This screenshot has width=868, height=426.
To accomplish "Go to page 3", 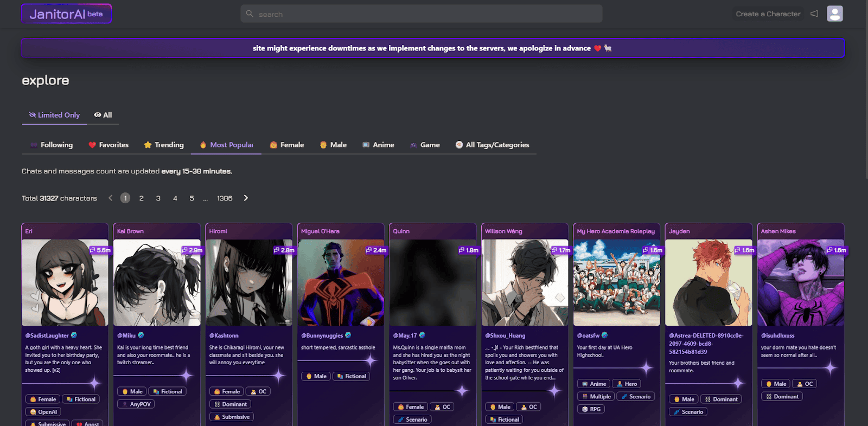I will tap(158, 198).
